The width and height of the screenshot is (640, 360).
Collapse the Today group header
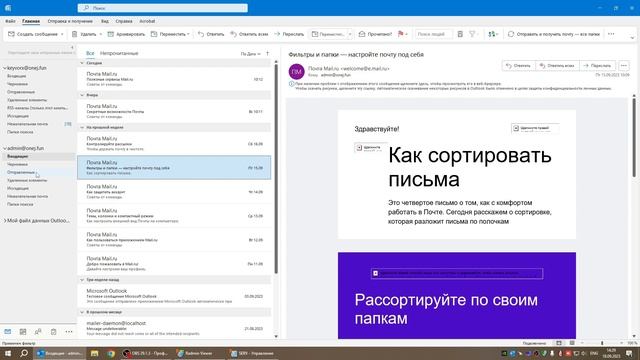coord(82,63)
